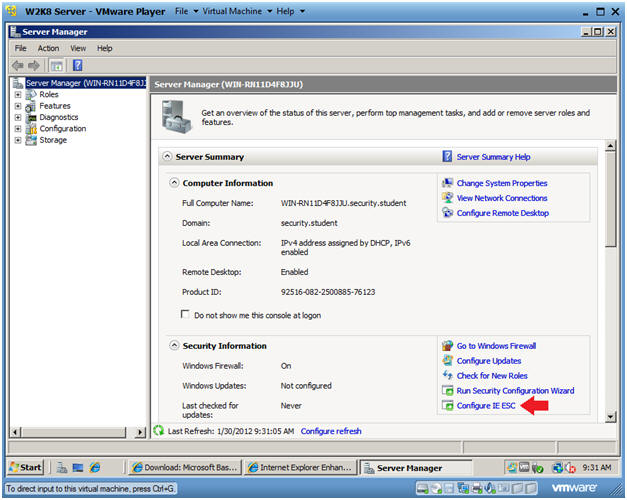Collapse the Server Summary section
The image size is (627, 500).
tap(167, 156)
